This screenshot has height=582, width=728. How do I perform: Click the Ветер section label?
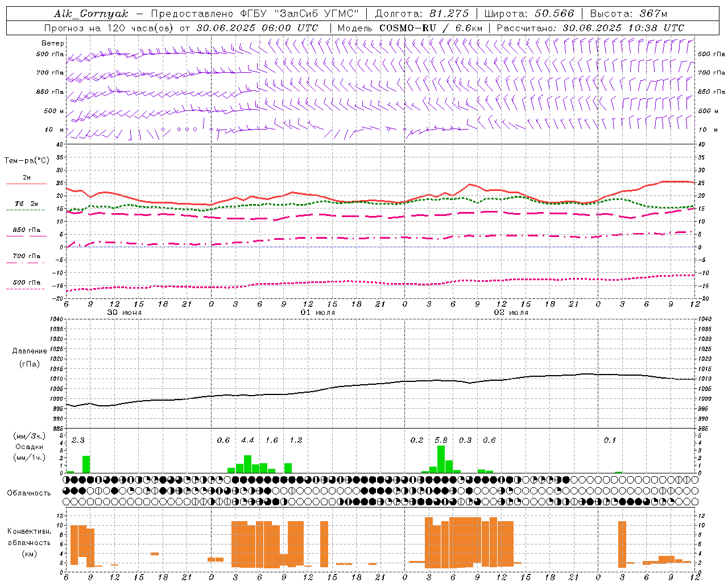pos(53,43)
